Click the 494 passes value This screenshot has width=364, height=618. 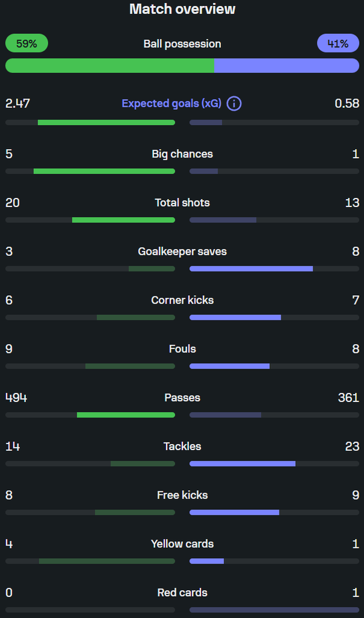16,398
